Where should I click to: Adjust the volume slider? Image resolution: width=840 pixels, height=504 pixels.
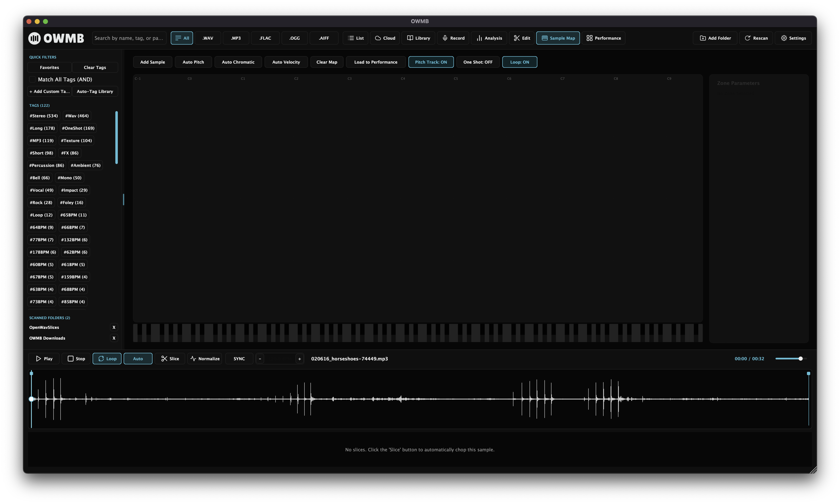point(791,359)
